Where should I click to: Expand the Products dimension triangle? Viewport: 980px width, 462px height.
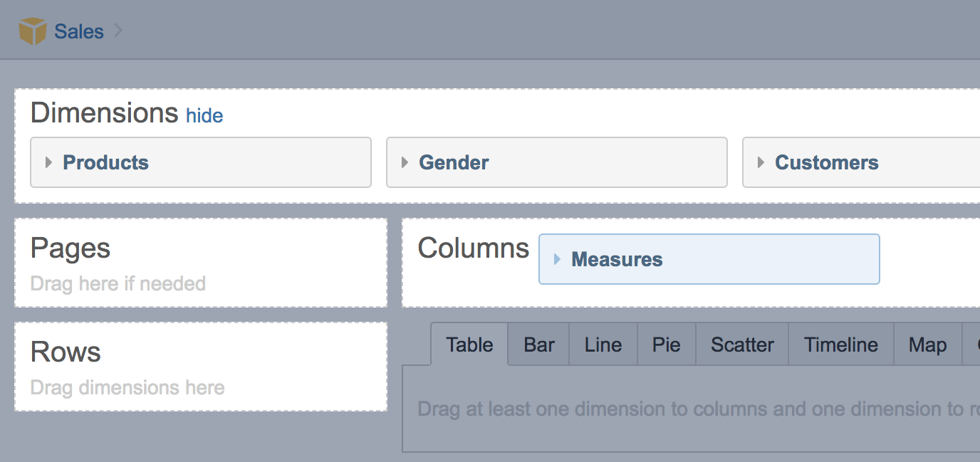(49, 162)
